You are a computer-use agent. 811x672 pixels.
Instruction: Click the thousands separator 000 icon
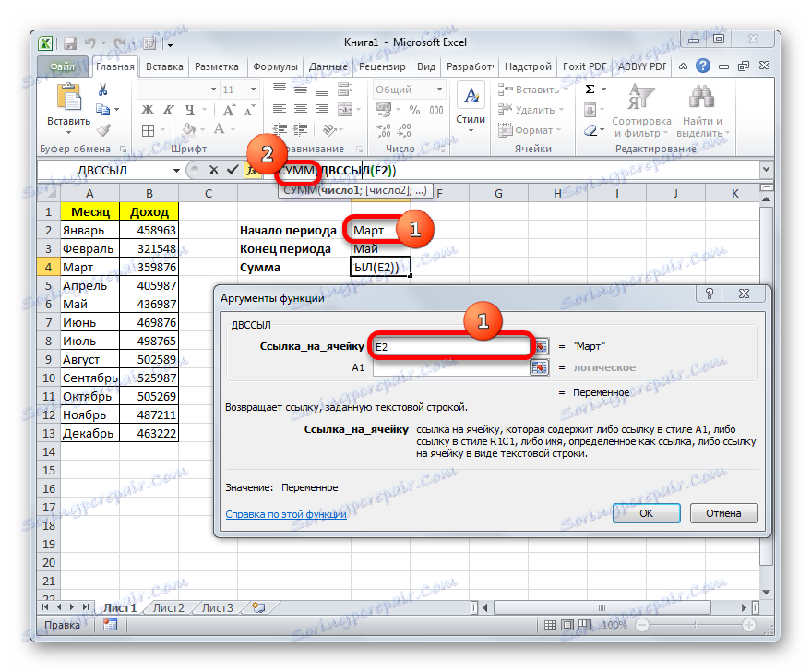pyautogui.click(x=436, y=110)
